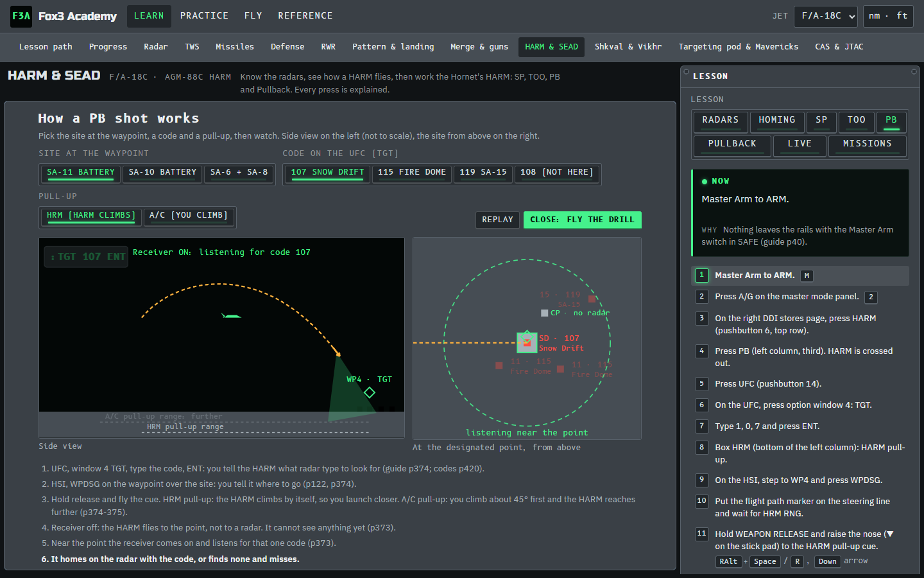Select code 119 SA-15
924x578 pixels.
pos(483,173)
